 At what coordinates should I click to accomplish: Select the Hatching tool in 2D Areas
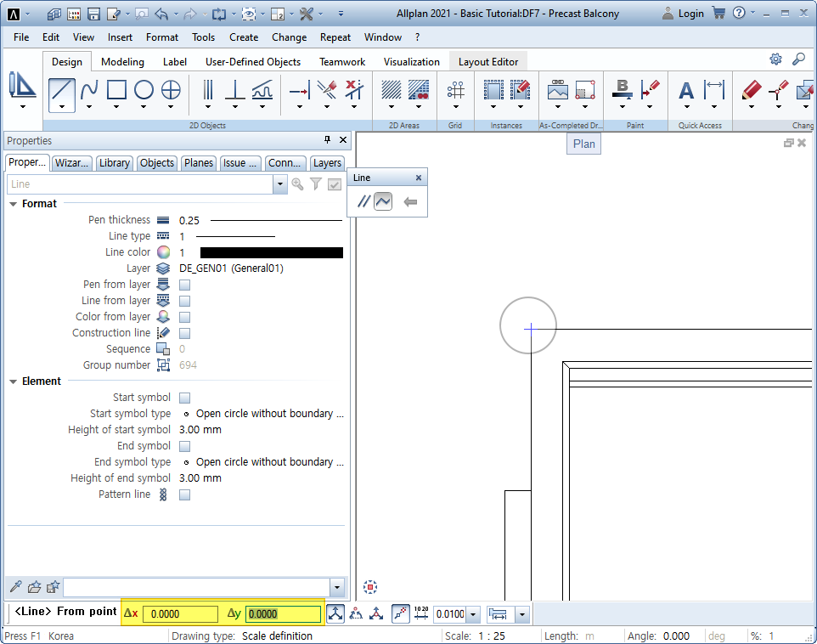click(392, 90)
